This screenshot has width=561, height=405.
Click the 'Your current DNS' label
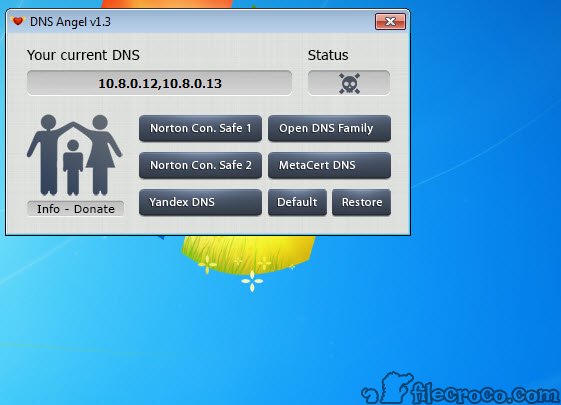tap(83, 55)
